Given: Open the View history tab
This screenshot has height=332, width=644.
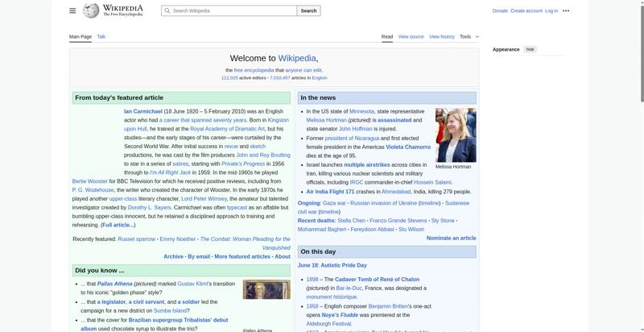Looking at the screenshot, I should coord(441,36).
